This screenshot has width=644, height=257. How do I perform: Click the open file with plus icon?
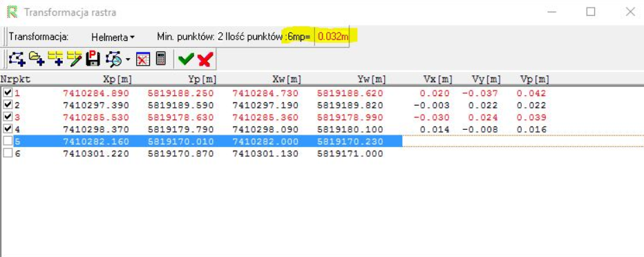37,59
